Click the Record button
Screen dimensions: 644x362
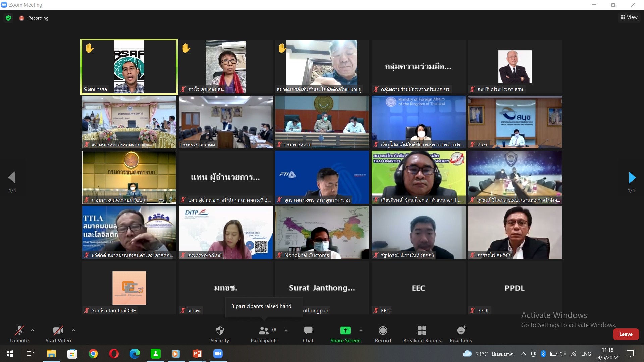click(383, 334)
